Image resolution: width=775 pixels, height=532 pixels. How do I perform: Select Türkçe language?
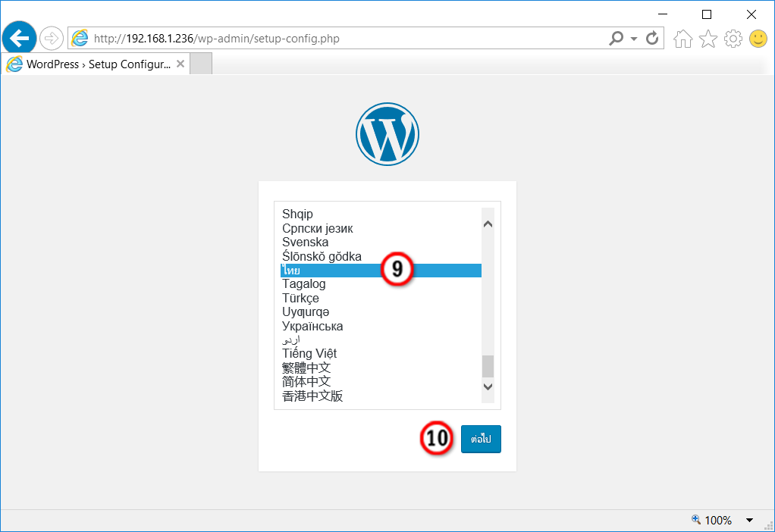381,299
